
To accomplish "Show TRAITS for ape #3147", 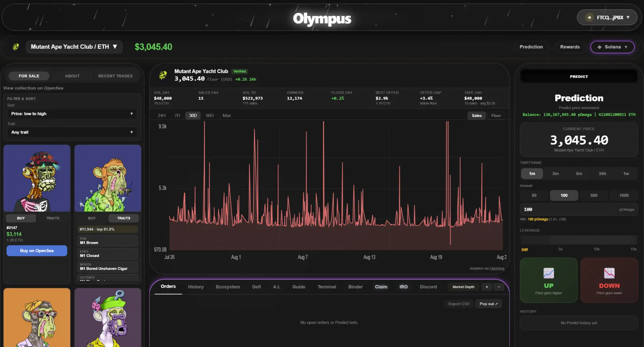I will point(53,218).
